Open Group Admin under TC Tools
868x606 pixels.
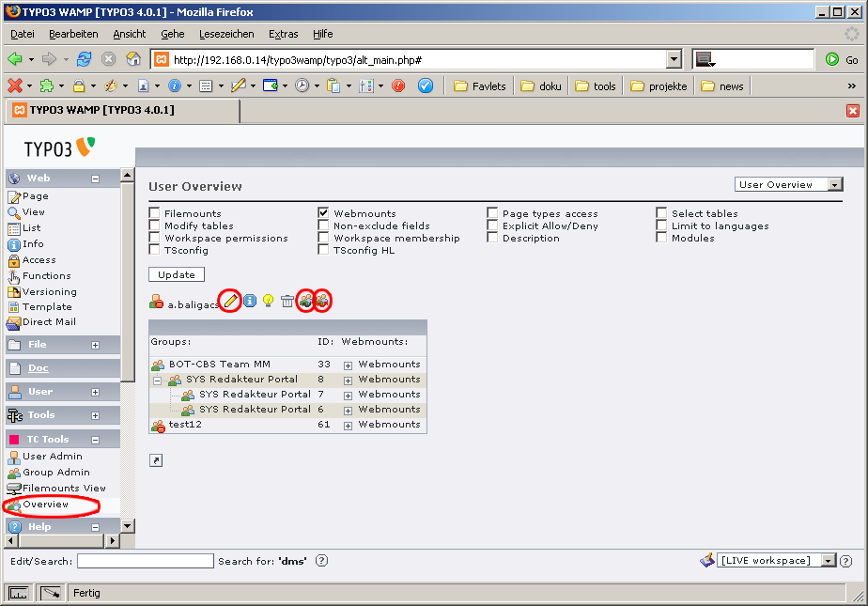tap(56, 473)
